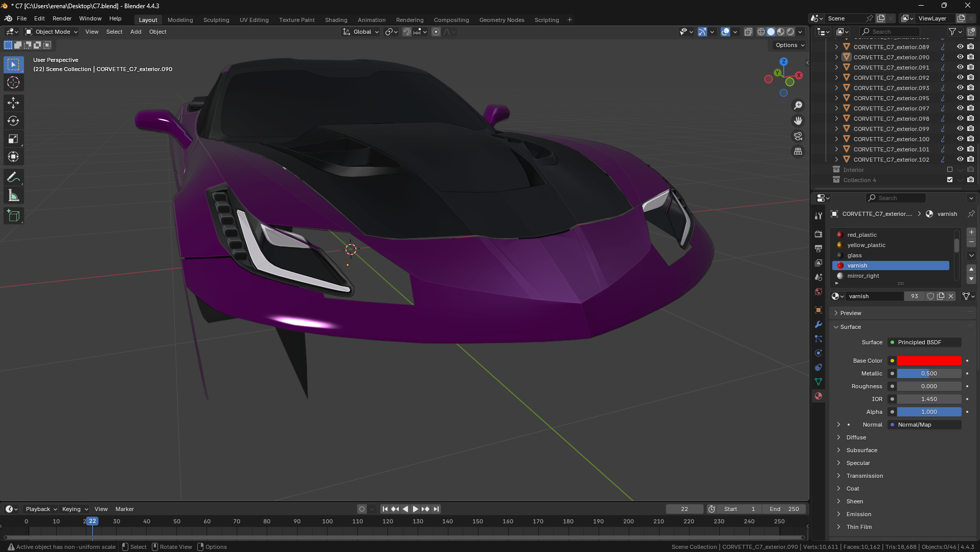
Task: Select the Rotate tool
Action: pyautogui.click(x=13, y=121)
